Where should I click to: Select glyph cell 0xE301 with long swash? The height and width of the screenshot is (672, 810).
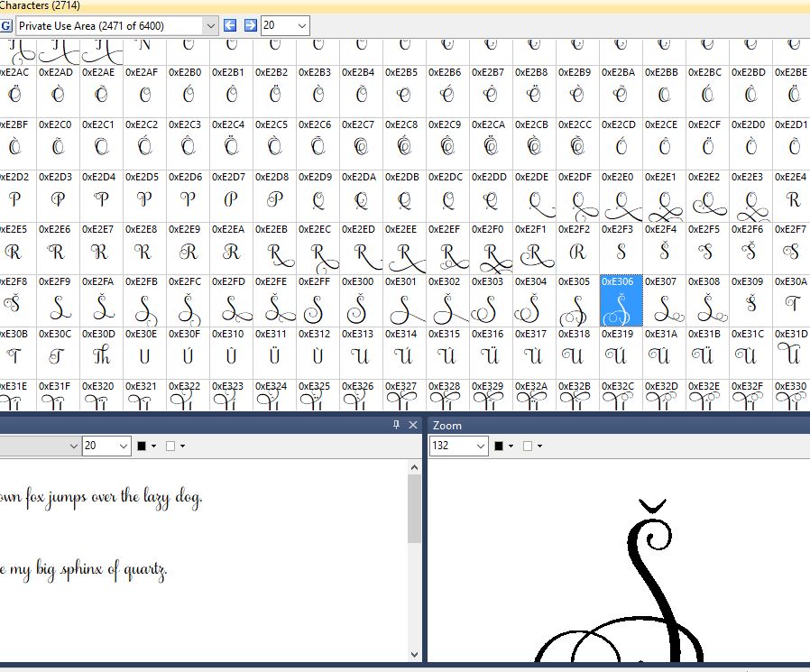[404, 300]
